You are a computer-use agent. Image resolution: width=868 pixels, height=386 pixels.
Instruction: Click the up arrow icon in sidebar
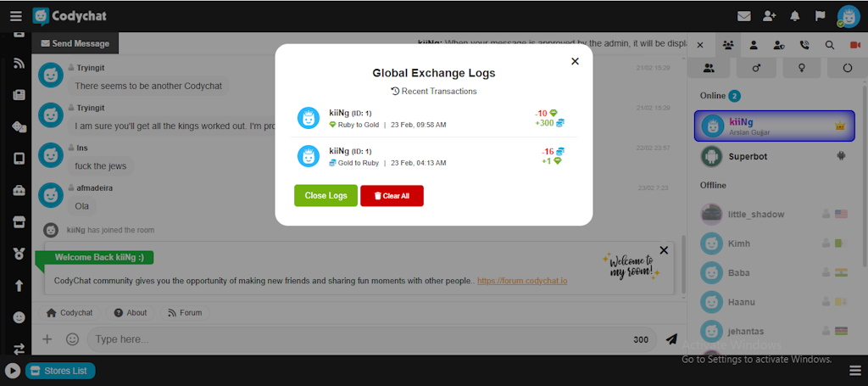click(19, 286)
